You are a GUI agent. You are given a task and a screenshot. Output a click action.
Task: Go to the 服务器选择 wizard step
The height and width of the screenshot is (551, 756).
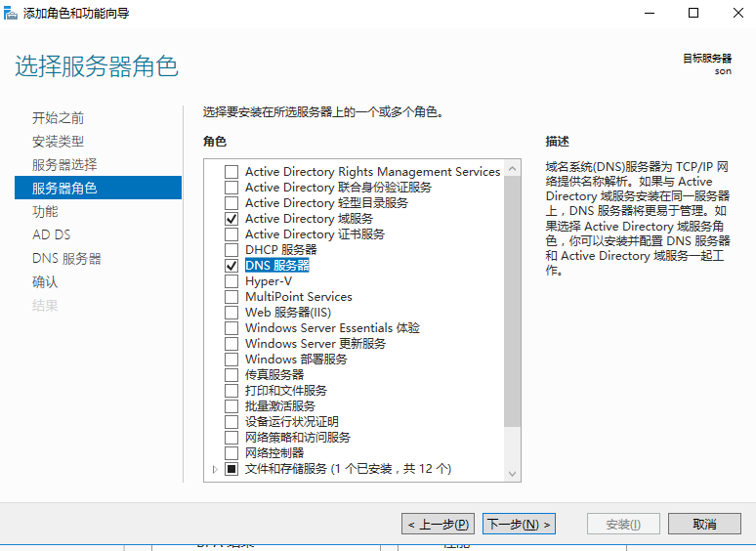pos(64,164)
